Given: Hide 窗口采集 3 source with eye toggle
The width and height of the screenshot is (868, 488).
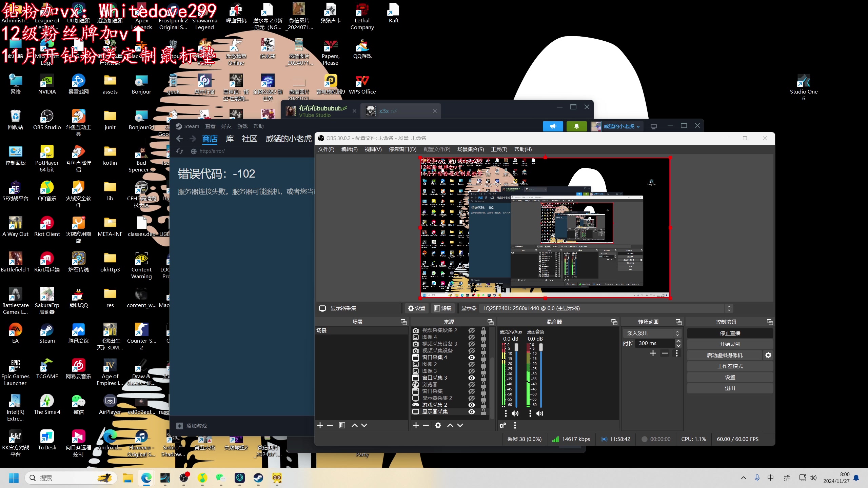Looking at the screenshot, I should (472, 378).
